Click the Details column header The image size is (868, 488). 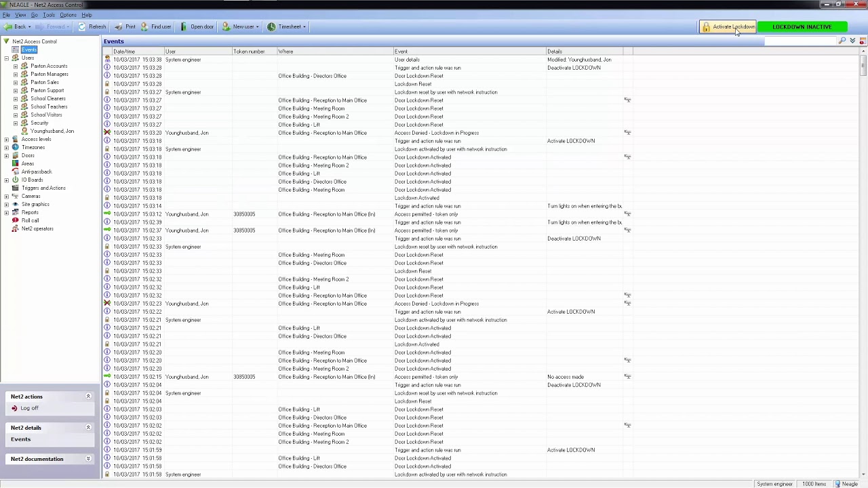click(x=585, y=52)
